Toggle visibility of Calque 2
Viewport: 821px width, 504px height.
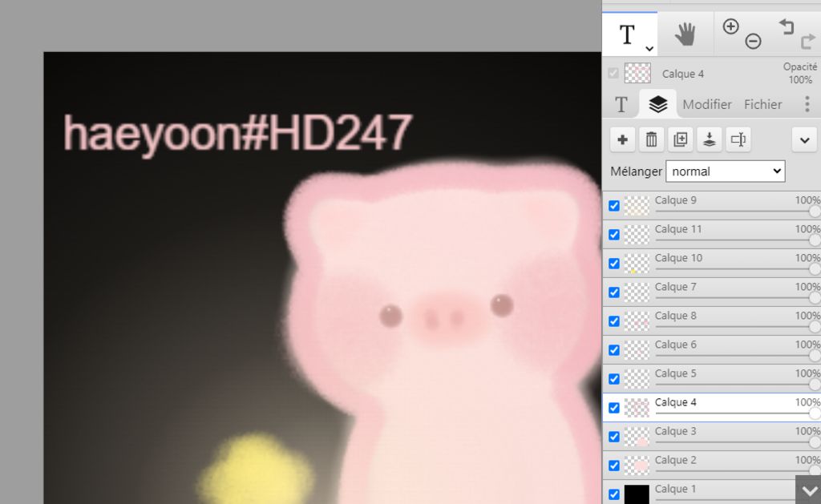coord(614,466)
